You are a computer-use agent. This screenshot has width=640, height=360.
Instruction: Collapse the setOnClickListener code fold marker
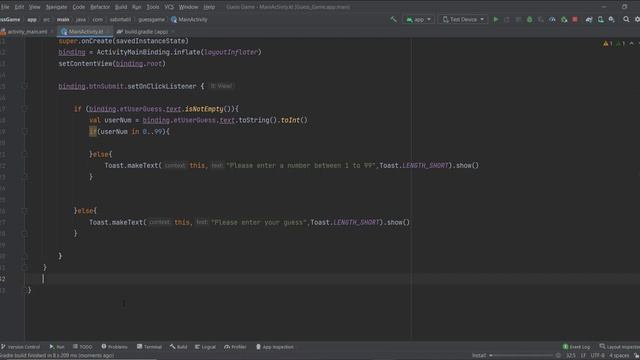[24, 86]
